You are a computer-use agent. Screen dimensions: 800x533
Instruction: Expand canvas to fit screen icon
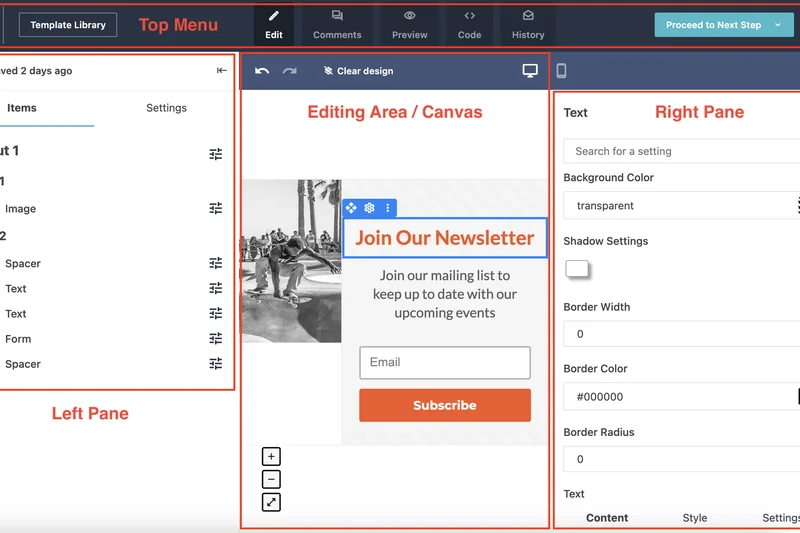[271, 502]
